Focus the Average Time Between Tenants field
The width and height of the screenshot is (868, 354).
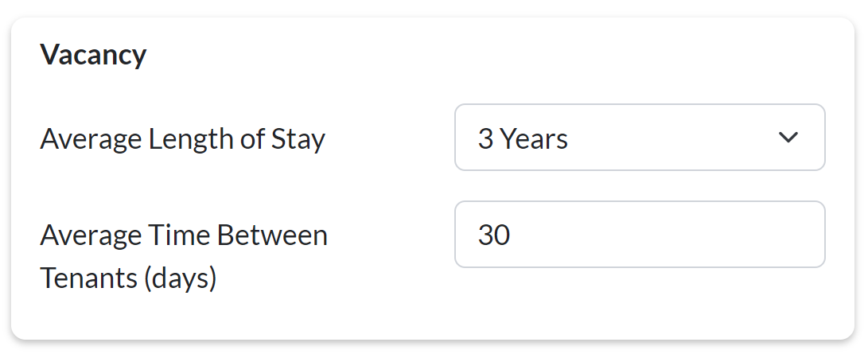[x=639, y=235]
